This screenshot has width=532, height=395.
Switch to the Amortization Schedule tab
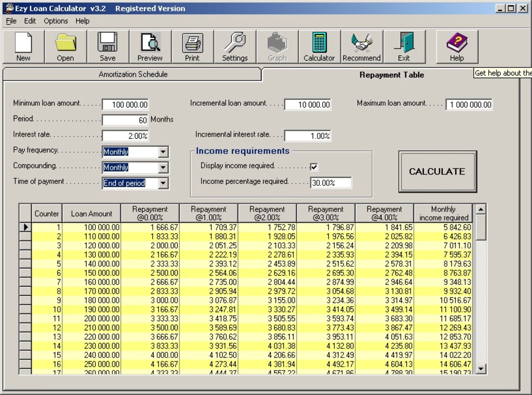click(132, 75)
